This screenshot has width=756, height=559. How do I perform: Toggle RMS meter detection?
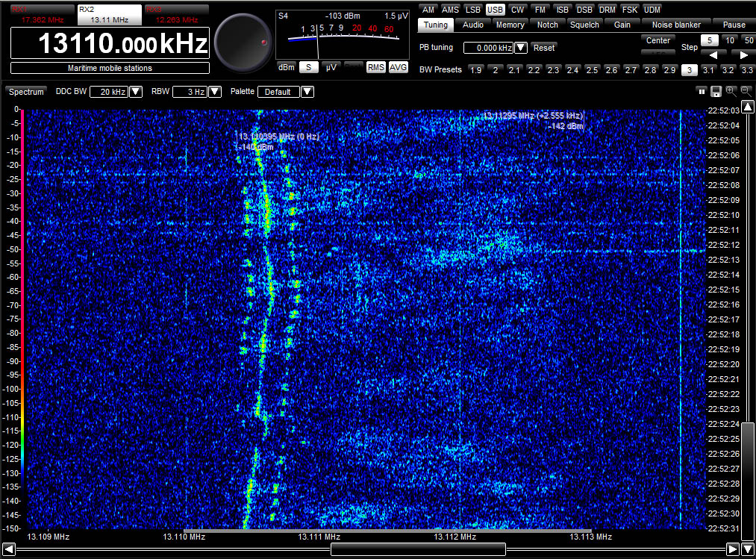coord(375,67)
